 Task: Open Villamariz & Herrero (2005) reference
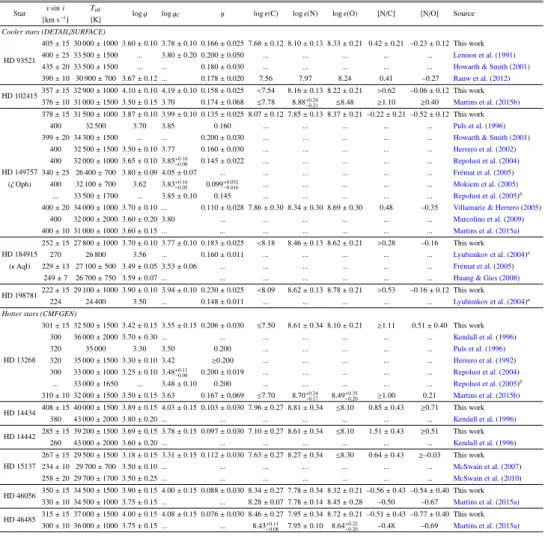click(x=497, y=207)
